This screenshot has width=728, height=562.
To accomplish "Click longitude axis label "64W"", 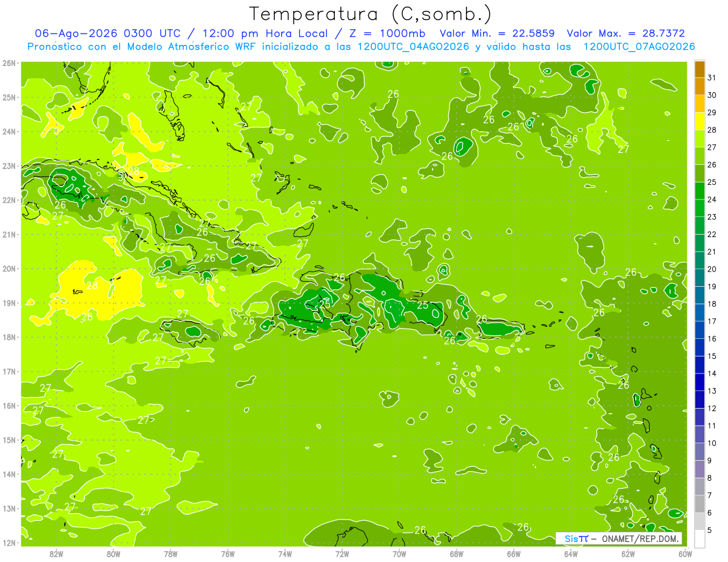I will (x=571, y=554).
